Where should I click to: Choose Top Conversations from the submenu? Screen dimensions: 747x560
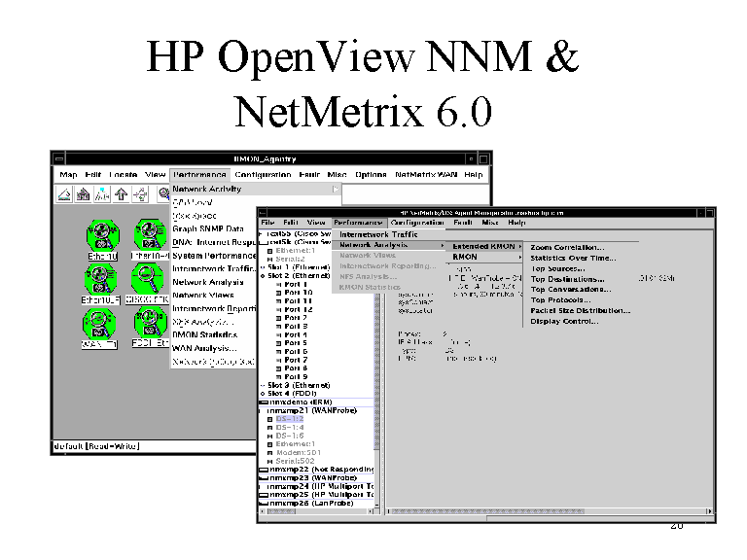[x=571, y=289]
